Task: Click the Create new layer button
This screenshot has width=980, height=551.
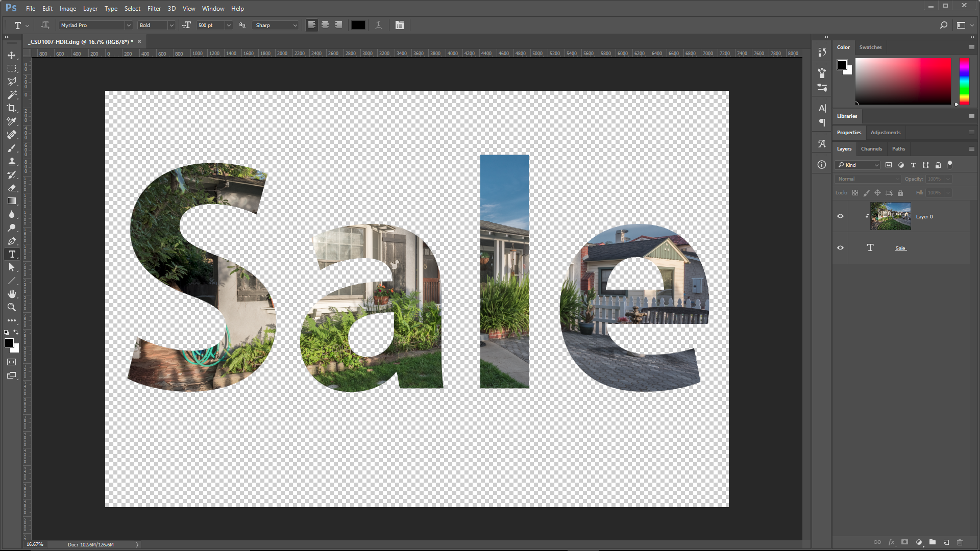Action: (x=946, y=542)
